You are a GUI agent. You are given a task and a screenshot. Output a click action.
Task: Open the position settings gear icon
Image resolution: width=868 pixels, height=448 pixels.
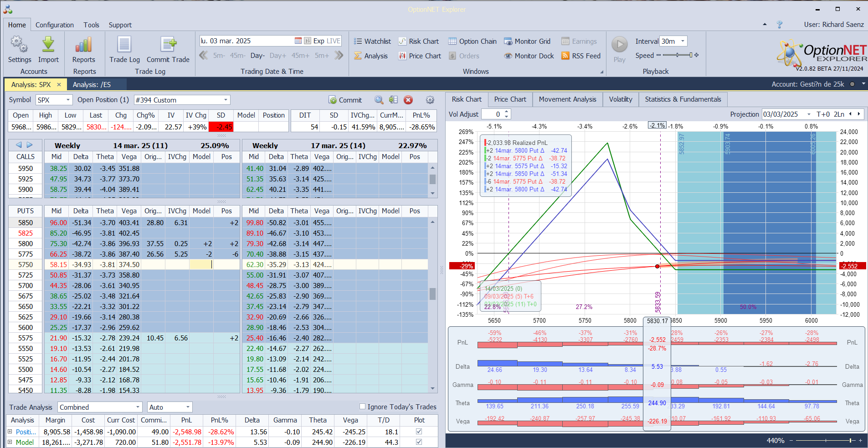[430, 100]
